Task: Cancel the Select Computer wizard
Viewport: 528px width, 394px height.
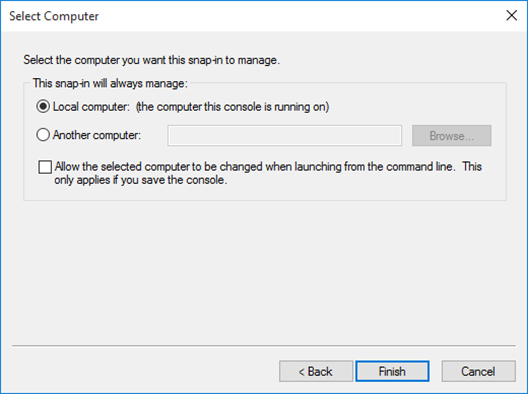Action: click(x=478, y=371)
